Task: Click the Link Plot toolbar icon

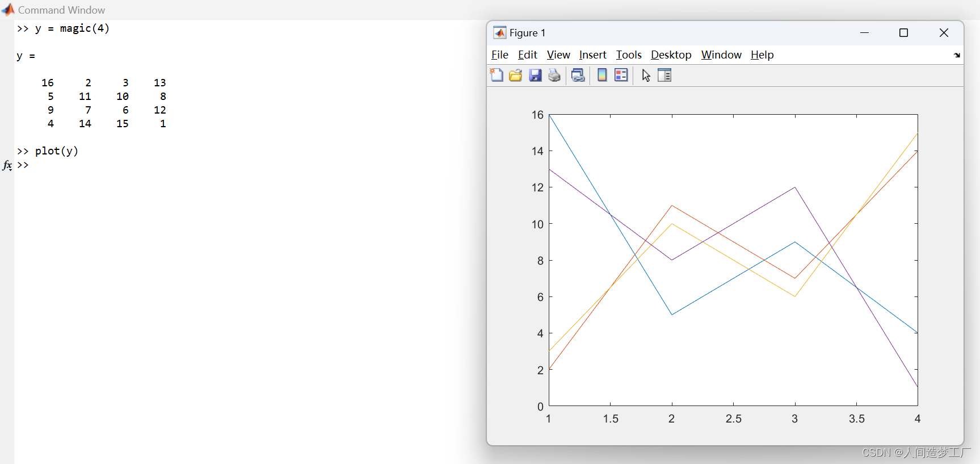Action: (578, 75)
